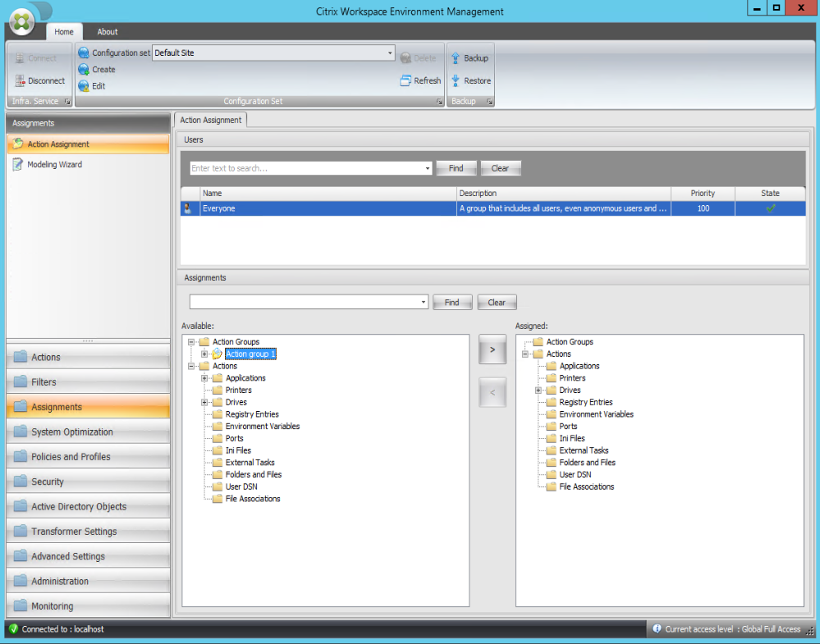Expand Applications node in Available tree

[x=204, y=378]
